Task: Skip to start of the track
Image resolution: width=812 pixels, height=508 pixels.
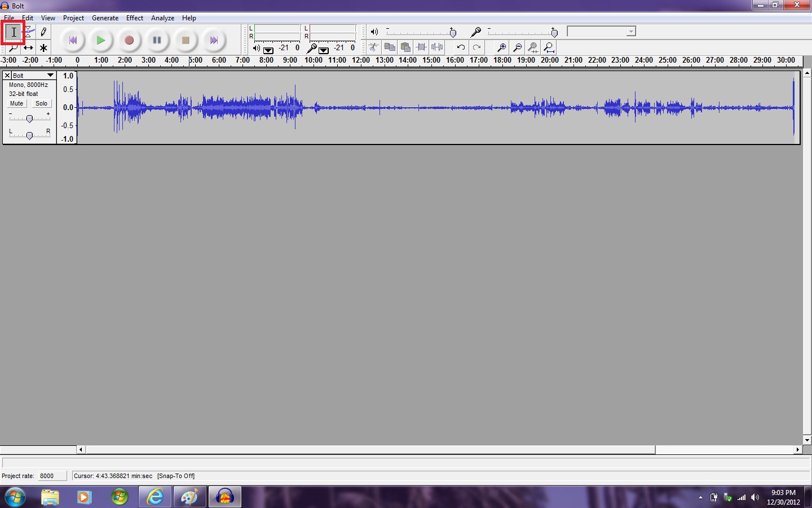Action: point(73,40)
